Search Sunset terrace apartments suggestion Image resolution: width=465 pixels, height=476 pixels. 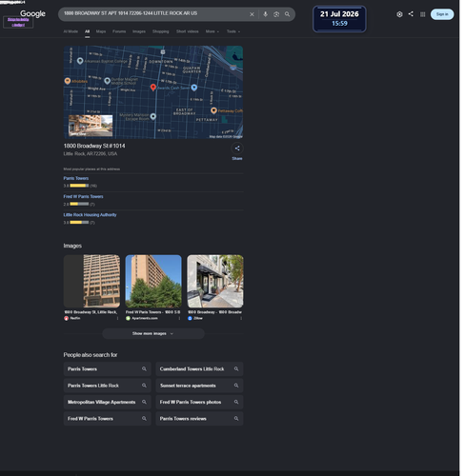pos(199,386)
